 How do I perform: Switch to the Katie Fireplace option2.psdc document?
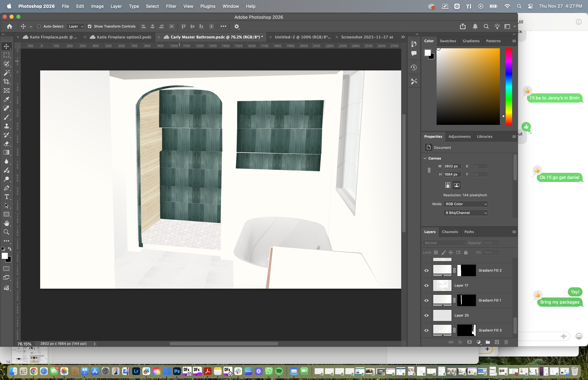pyautogui.click(x=124, y=37)
